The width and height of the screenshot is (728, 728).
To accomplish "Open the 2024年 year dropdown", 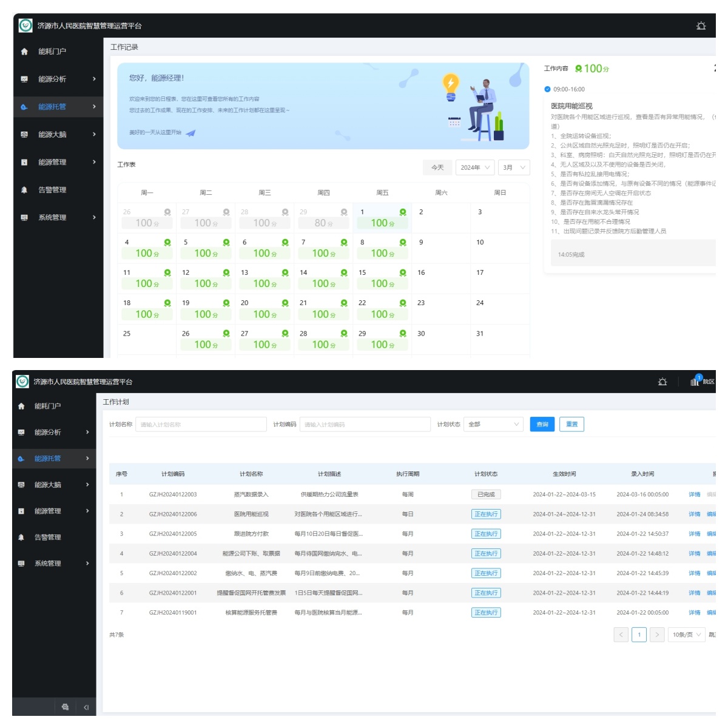I will (x=474, y=167).
